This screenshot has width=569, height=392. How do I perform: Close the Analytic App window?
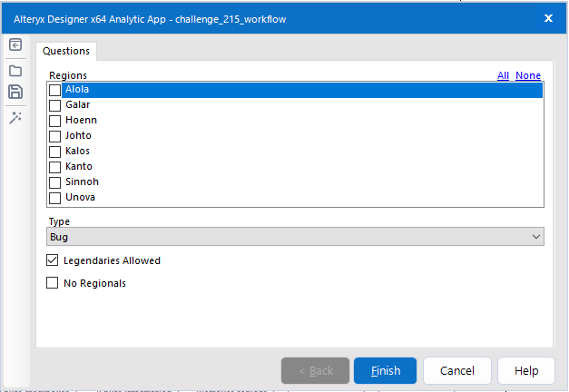point(548,18)
